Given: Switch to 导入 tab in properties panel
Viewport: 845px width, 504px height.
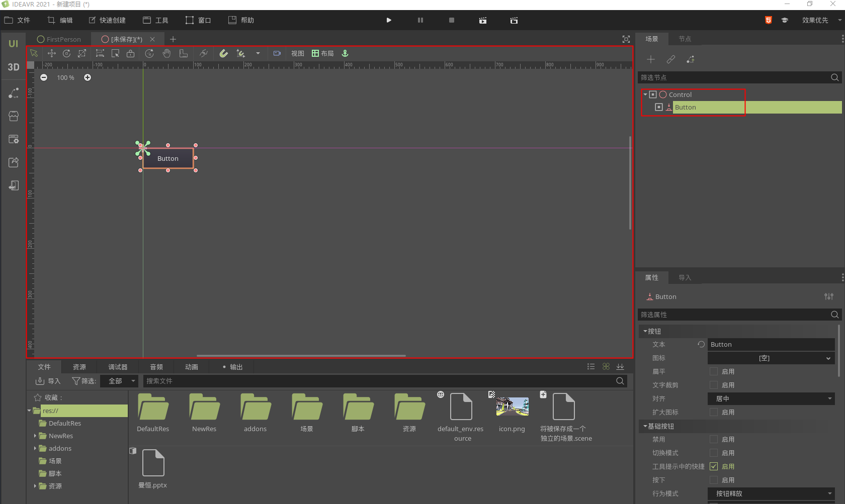Looking at the screenshot, I should click(x=685, y=277).
